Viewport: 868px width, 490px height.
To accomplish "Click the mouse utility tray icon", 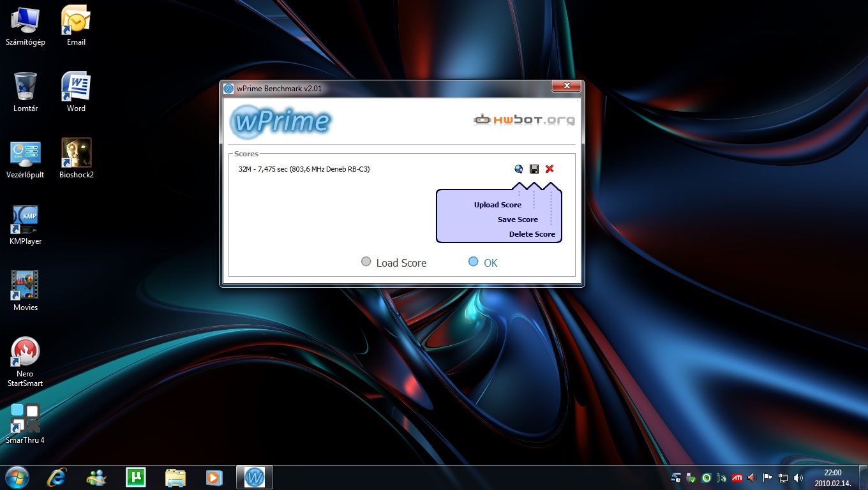I will tap(722, 477).
